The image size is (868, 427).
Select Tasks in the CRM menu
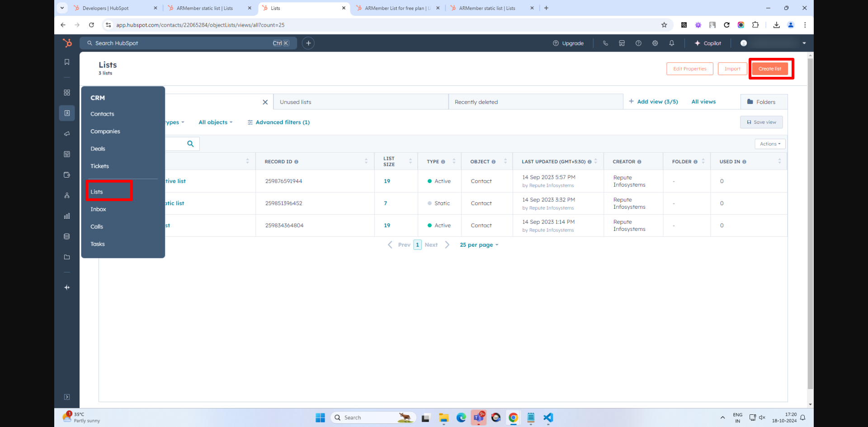coord(98,244)
